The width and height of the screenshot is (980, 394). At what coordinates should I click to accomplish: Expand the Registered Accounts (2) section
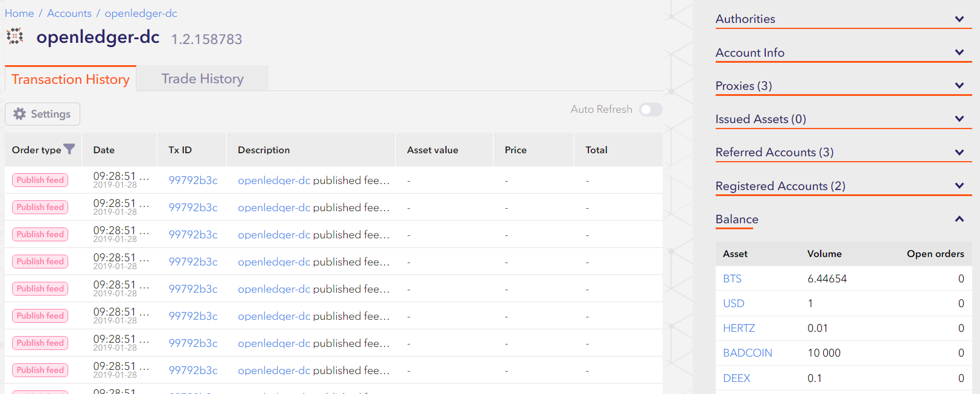(844, 186)
